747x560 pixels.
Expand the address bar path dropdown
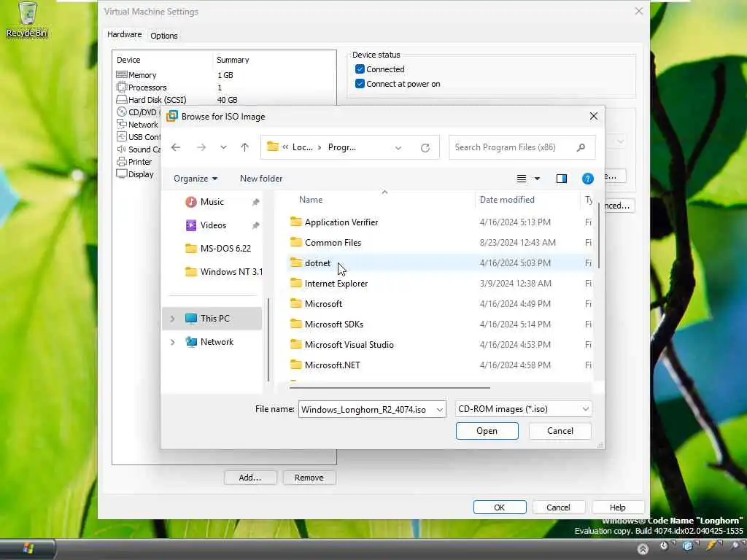click(398, 147)
